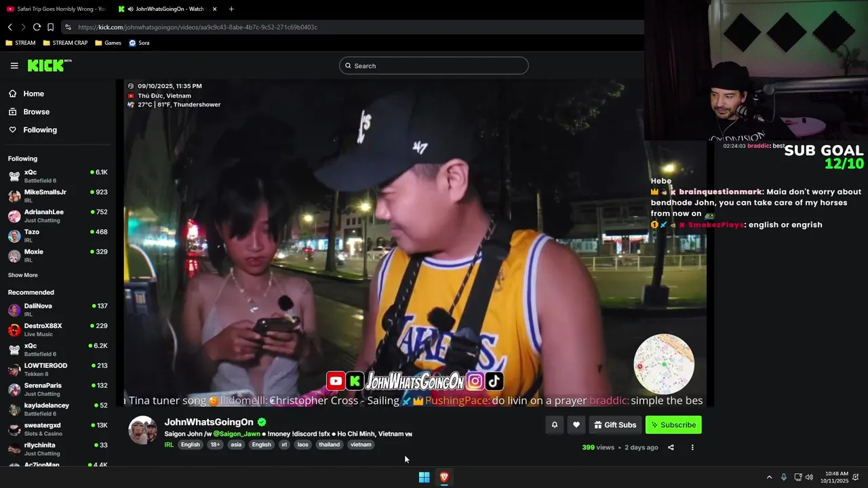Open rllychinita recommended channel
The width and height of the screenshot is (868, 488).
click(x=58, y=449)
